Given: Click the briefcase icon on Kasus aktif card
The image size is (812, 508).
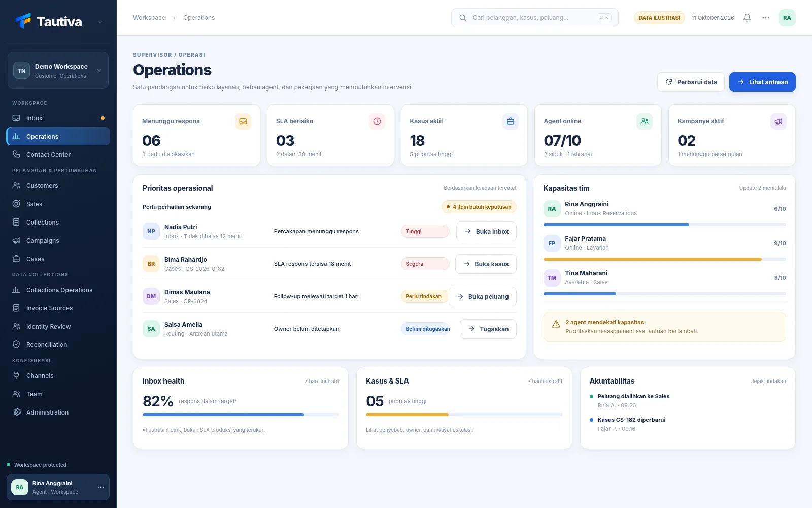Looking at the screenshot, I should coord(511,121).
